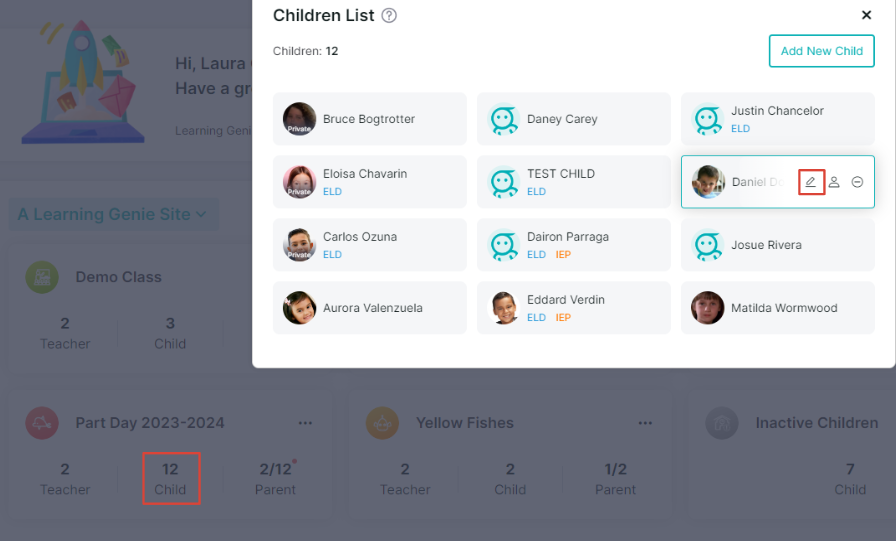Viewport: 896px width, 541px height.
Task: Open the Yellow Fishes more options menu
Action: pyautogui.click(x=645, y=423)
